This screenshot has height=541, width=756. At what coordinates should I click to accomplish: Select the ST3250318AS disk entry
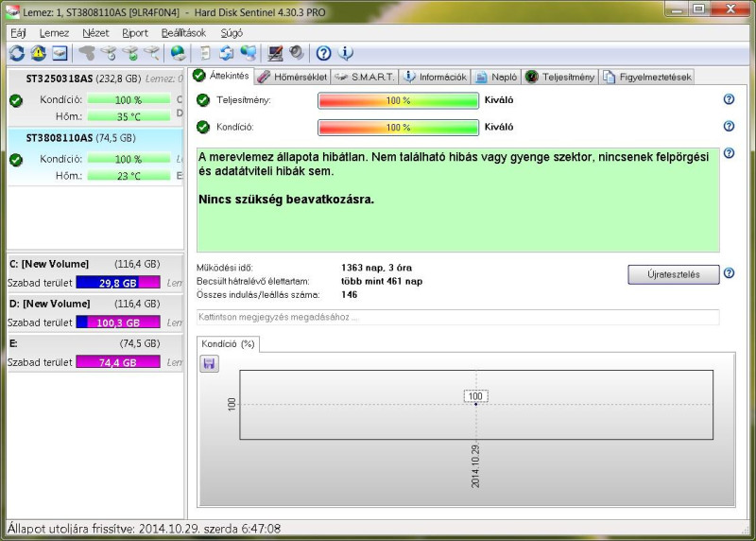point(95,97)
